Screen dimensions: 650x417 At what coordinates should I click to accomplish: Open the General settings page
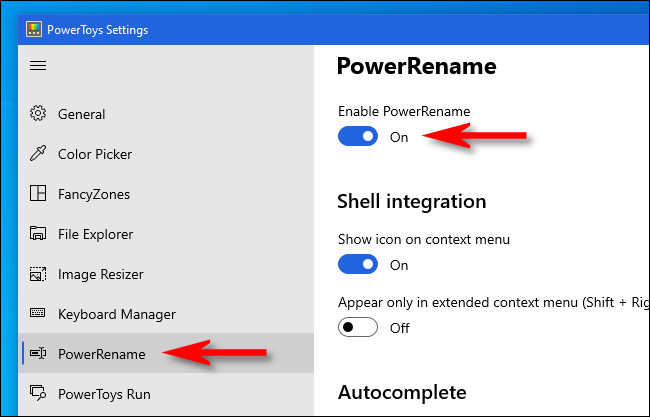[82, 114]
